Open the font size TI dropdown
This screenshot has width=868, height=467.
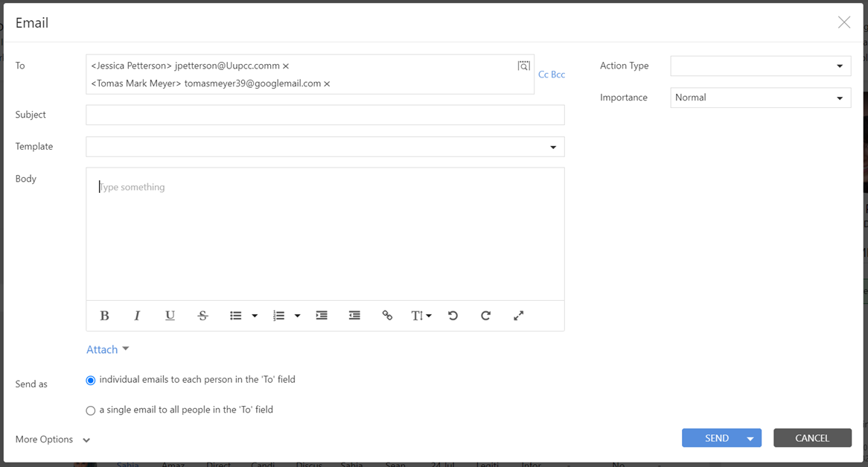421,316
